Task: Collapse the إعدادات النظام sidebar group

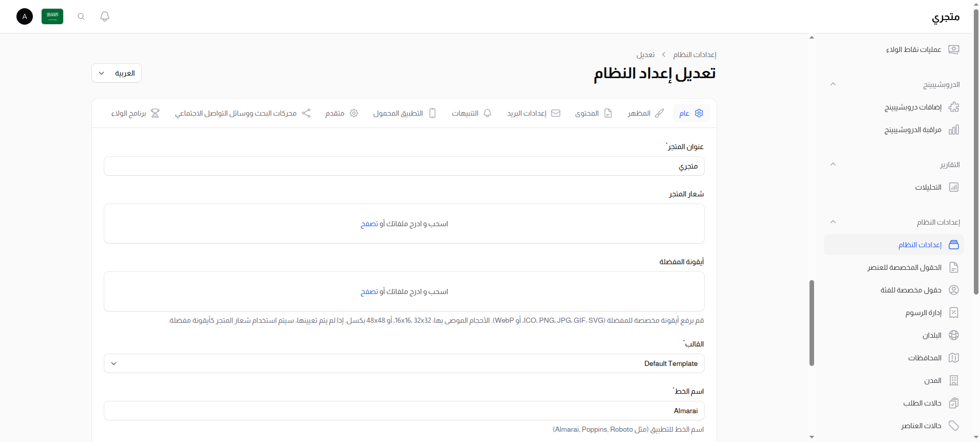Action: 833,222
